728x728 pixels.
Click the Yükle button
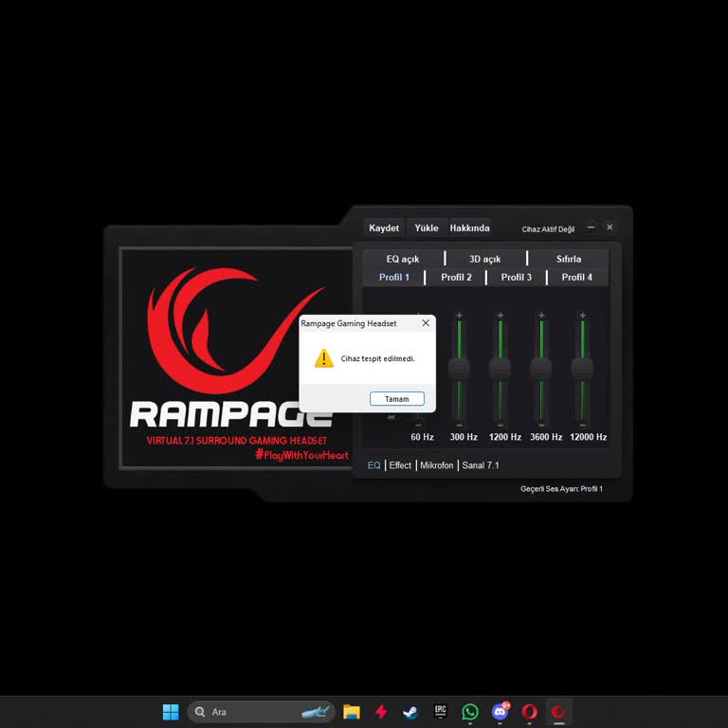[x=427, y=227]
